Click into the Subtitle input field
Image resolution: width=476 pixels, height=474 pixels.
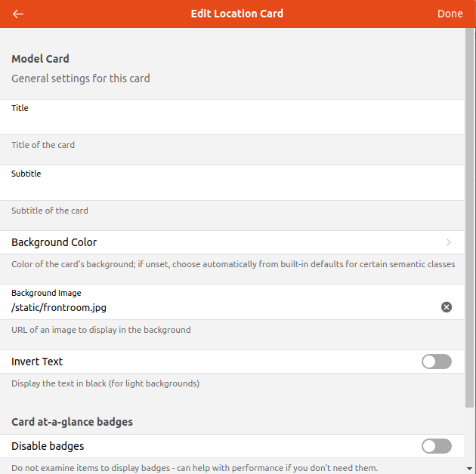227,188
